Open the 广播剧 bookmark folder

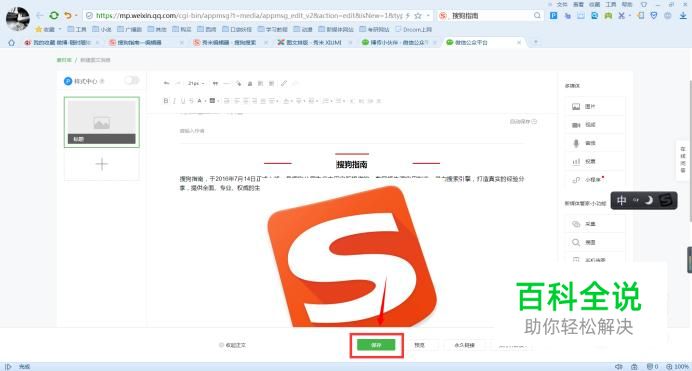click(129, 29)
